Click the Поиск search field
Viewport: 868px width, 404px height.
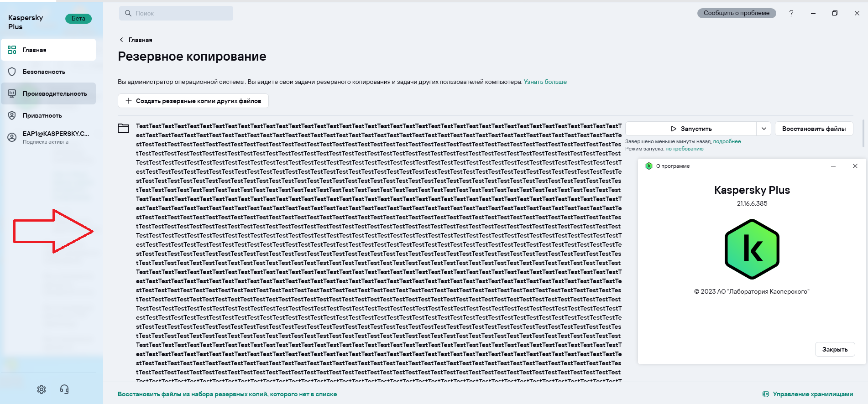176,13
